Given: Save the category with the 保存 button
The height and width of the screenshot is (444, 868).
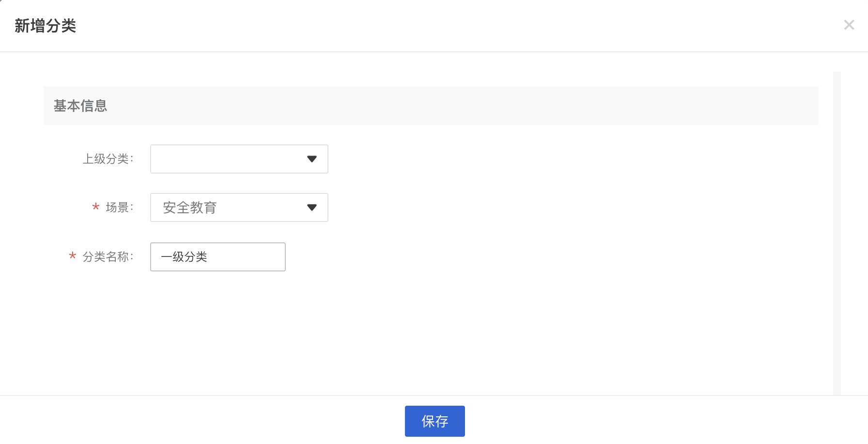Looking at the screenshot, I should [x=435, y=421].
